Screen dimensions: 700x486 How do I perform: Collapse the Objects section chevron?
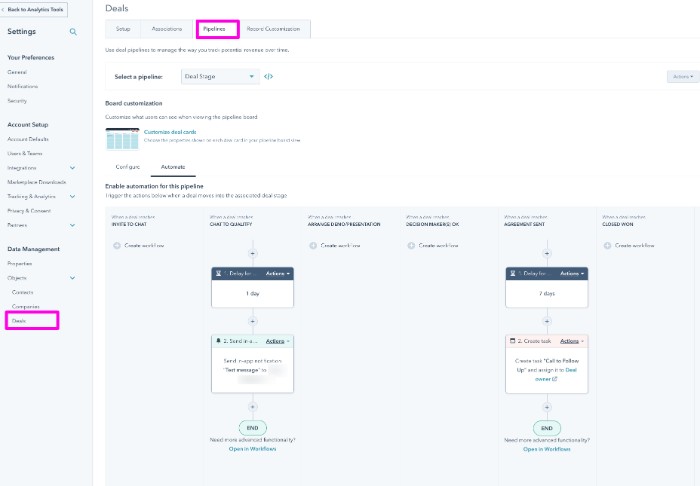(x=72, y=278)
